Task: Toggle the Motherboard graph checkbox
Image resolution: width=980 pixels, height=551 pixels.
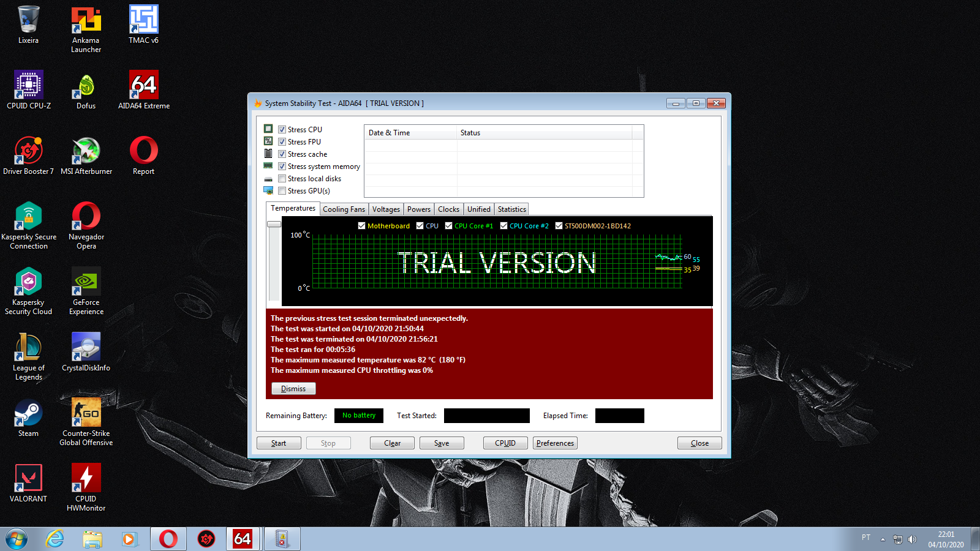Action: pos(361,226)
